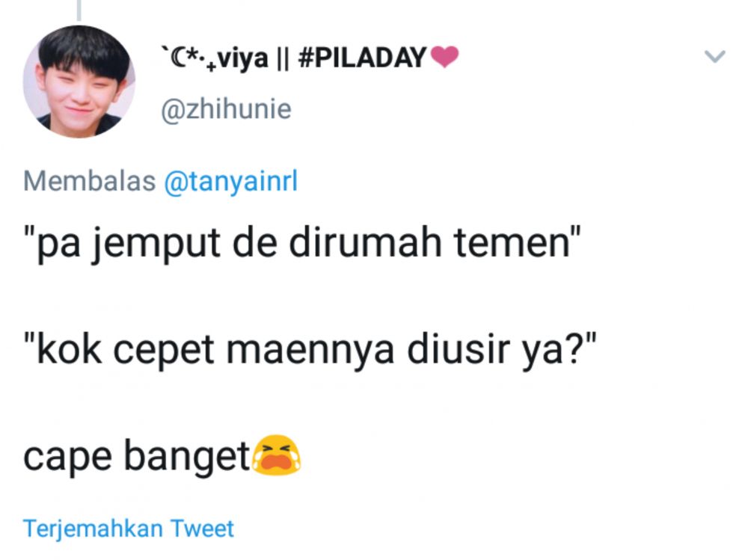Click the crying face emoji

click(277, 455)
